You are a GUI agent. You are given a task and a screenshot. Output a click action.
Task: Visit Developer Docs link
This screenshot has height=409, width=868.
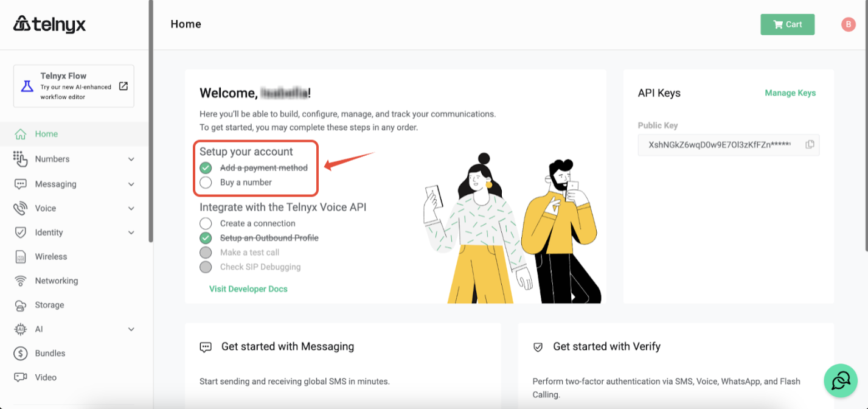click(248, 289)
